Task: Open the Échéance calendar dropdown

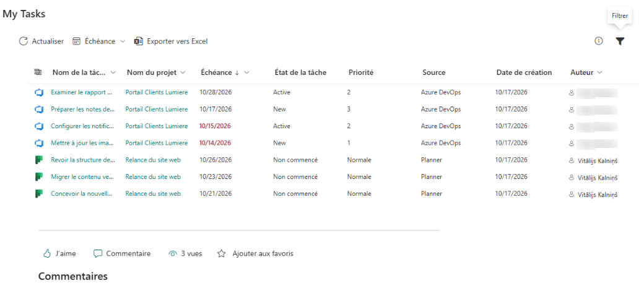Action: [99, 41]
